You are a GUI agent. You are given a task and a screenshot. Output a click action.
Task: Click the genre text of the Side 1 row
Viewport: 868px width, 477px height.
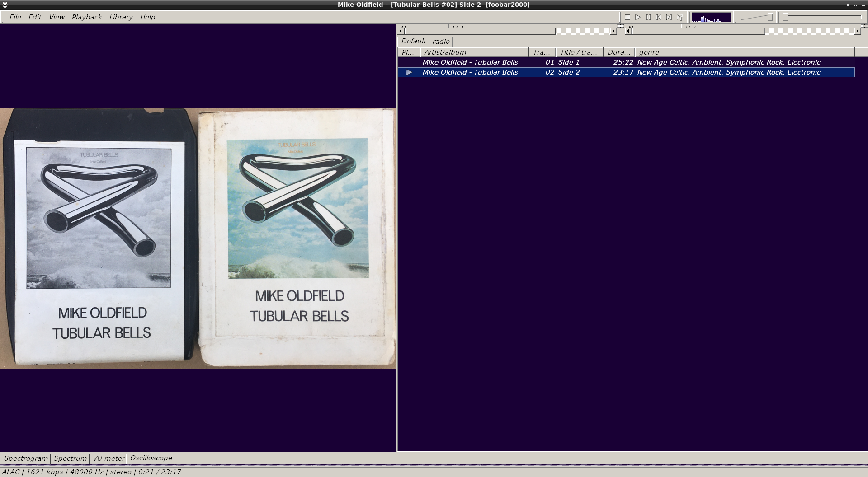[x=728, y=62]
